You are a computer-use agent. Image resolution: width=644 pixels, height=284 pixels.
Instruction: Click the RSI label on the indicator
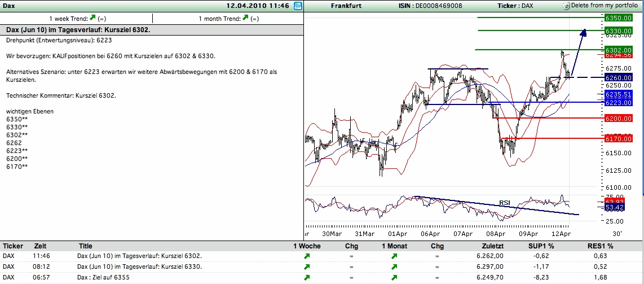click(504, 202)
